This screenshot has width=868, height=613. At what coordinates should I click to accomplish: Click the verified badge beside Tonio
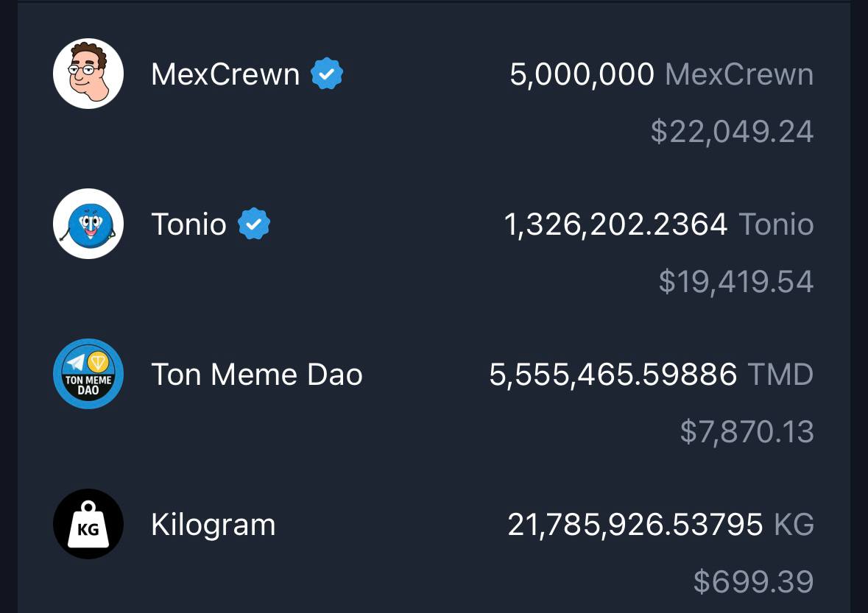(253, 224)
